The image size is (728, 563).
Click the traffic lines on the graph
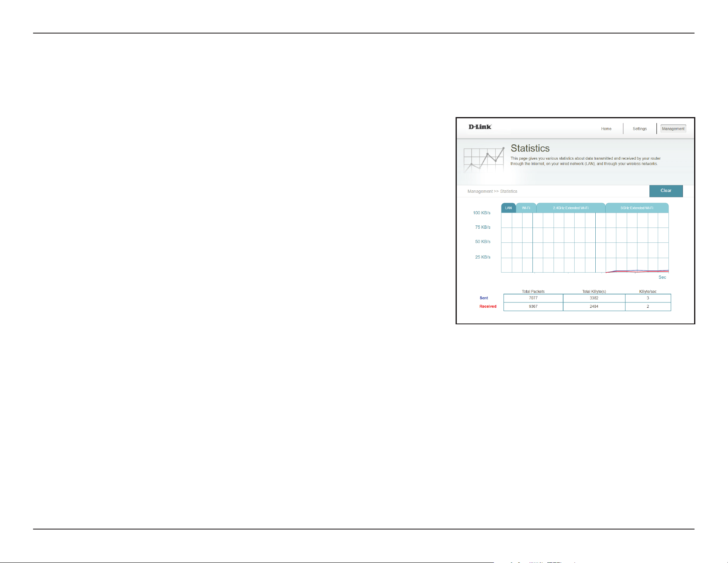pos(637,271)
